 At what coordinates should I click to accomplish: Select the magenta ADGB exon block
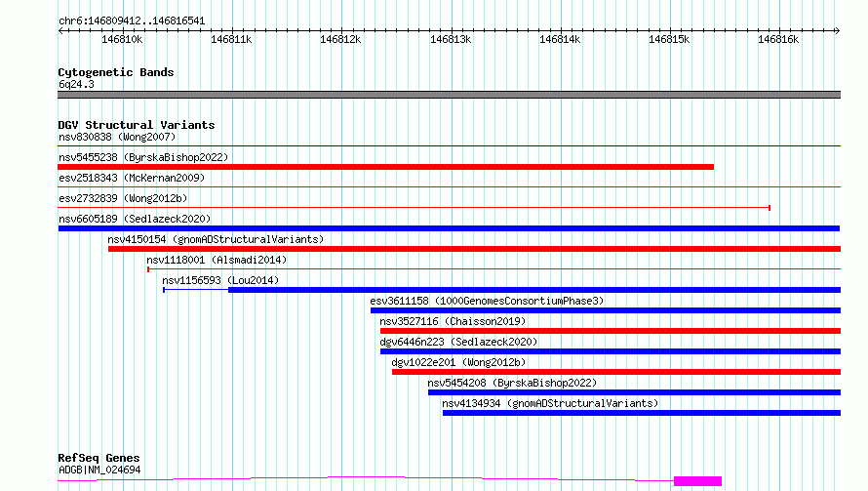point(697,481)
